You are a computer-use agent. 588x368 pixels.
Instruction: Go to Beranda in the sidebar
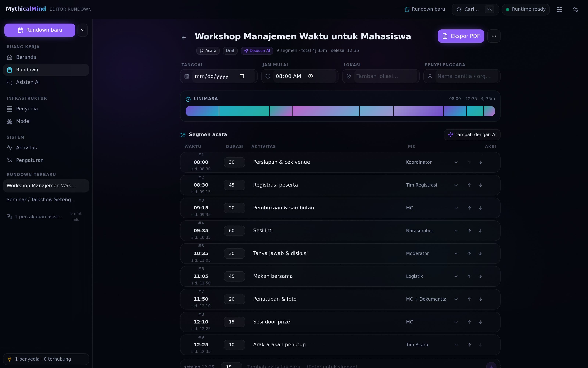coord(46,57)
